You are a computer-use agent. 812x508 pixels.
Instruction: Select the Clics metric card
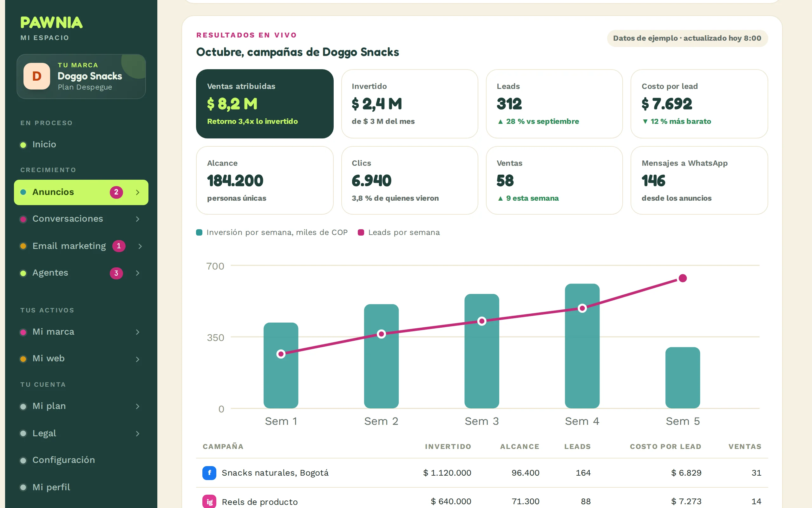[x=410, y=180]
